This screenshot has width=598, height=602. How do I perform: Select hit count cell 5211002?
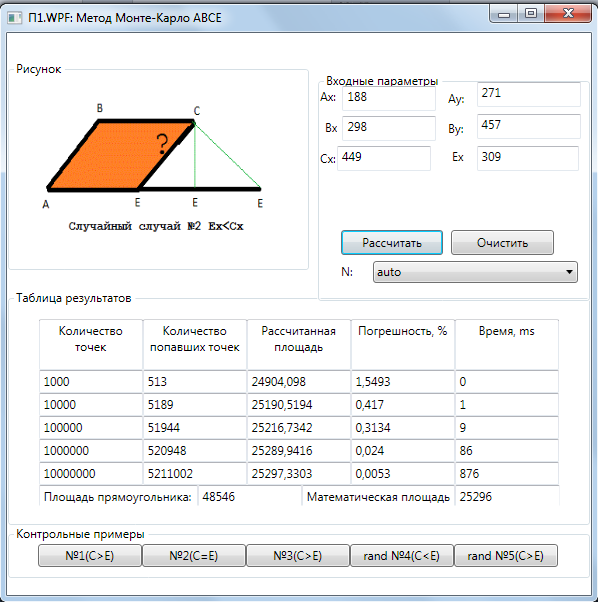click(x=195, y=473)
